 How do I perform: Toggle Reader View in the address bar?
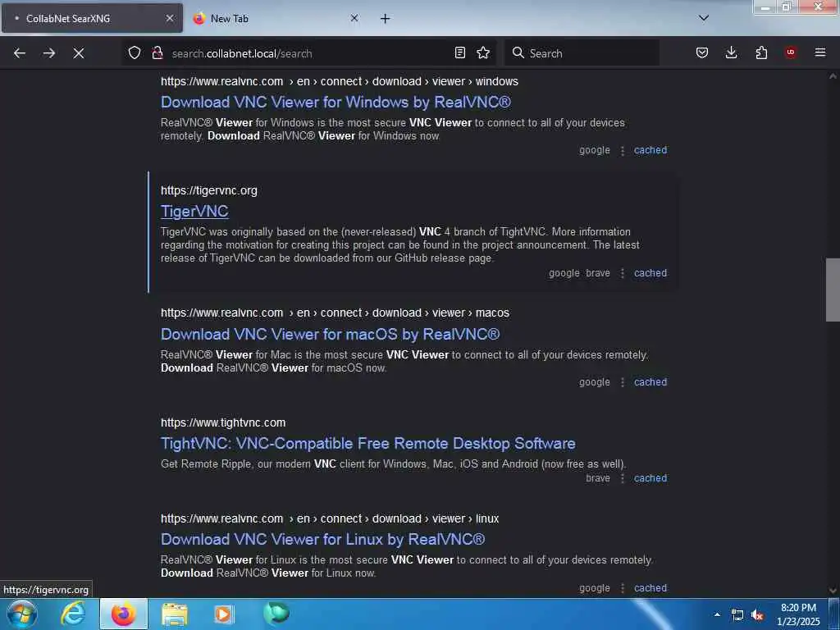pos(459,52)
